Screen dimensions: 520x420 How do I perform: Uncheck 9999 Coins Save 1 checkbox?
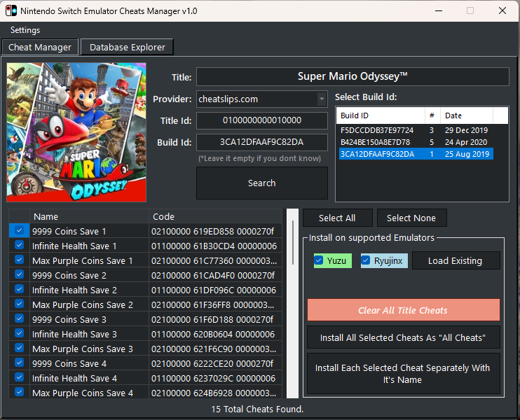[x=19, y=230]
